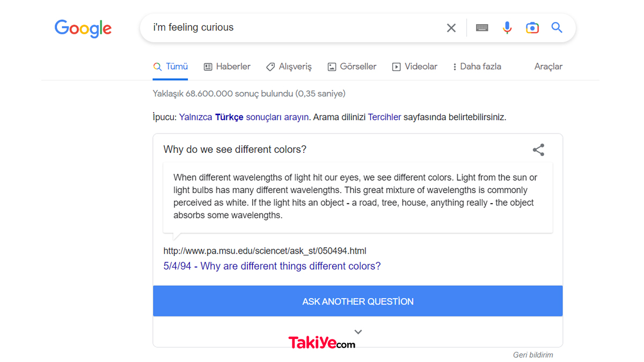Open the Araçlar search tools
Screen dimensions: 644x362
point(548,67)
